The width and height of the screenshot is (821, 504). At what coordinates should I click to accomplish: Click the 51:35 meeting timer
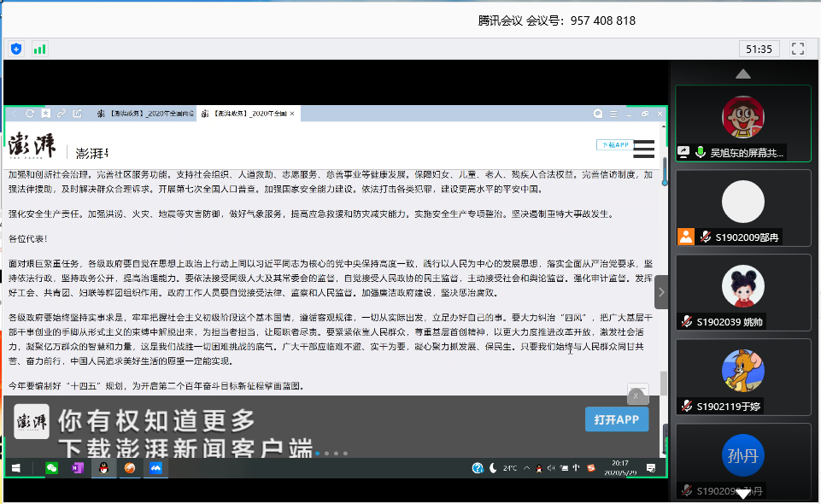click(x=759, y=49)
